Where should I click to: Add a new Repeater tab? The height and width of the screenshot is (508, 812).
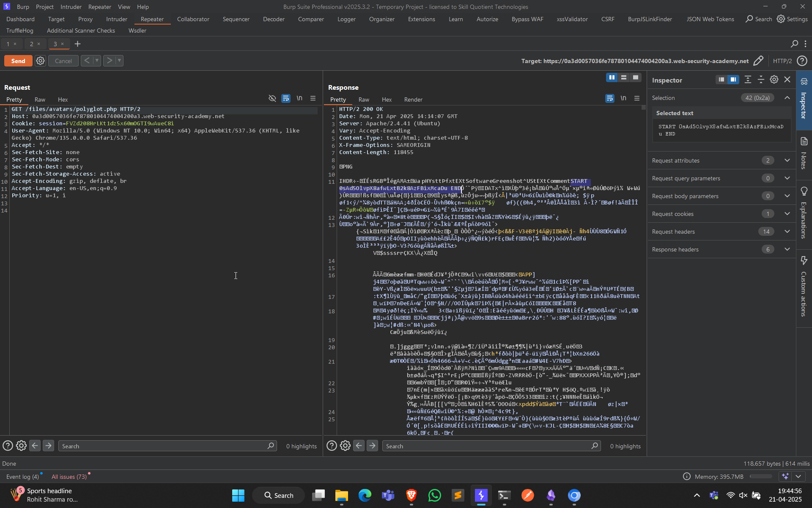[x=77, y=44]
